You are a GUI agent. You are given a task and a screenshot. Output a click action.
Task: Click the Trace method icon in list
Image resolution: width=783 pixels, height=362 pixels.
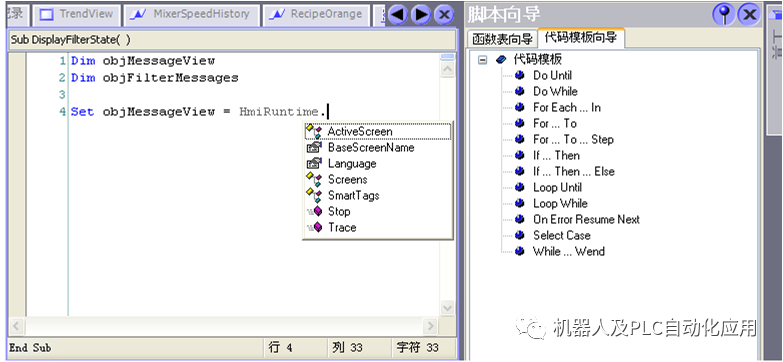(315, 228)
